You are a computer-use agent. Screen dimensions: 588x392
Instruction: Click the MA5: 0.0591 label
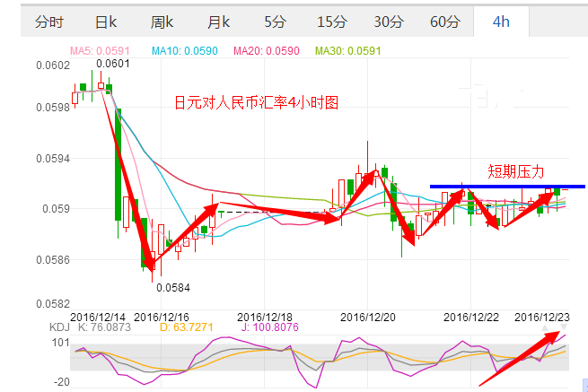(100, 50)
